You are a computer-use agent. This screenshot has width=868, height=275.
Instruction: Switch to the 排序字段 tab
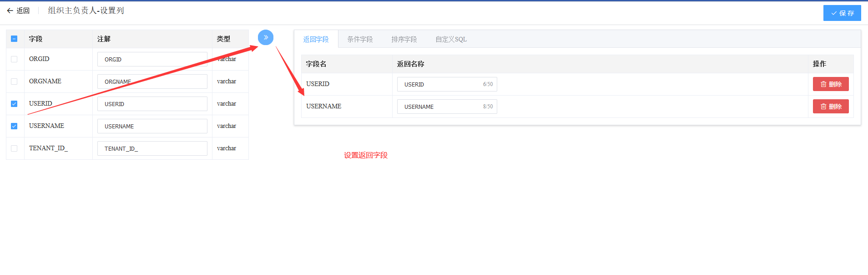[404, 40]
